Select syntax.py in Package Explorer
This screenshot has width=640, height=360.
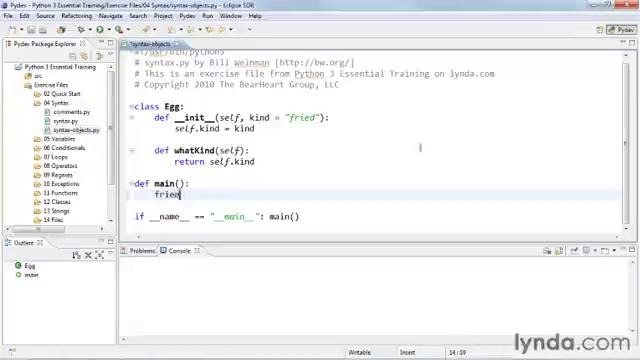[65, 121]
